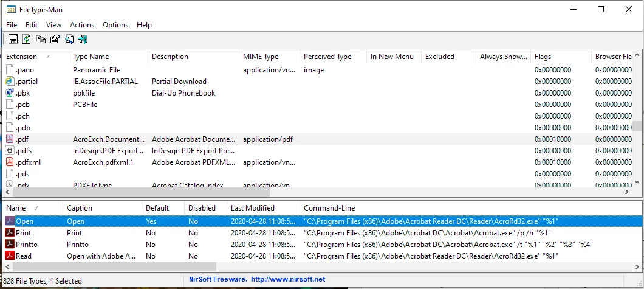The height and width of the screenshot is (289, 644).
Task: Open the File menu
Action: pyautogui.click(x=12, y=25)
